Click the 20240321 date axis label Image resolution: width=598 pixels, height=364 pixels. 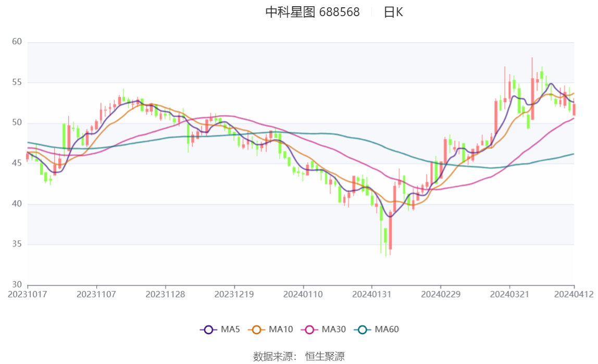pos(509,295)
